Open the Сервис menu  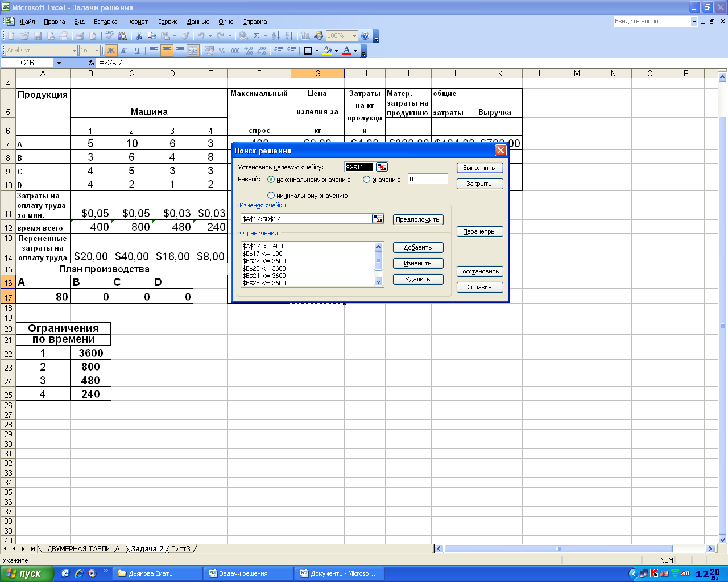click(x=167, y=22)
